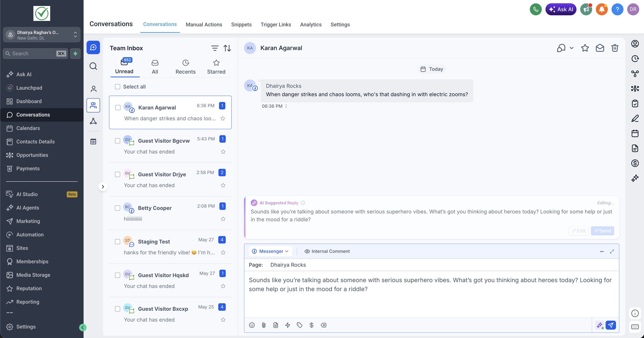
Task: Open the notifications bell icon
Action: point(601,10)
